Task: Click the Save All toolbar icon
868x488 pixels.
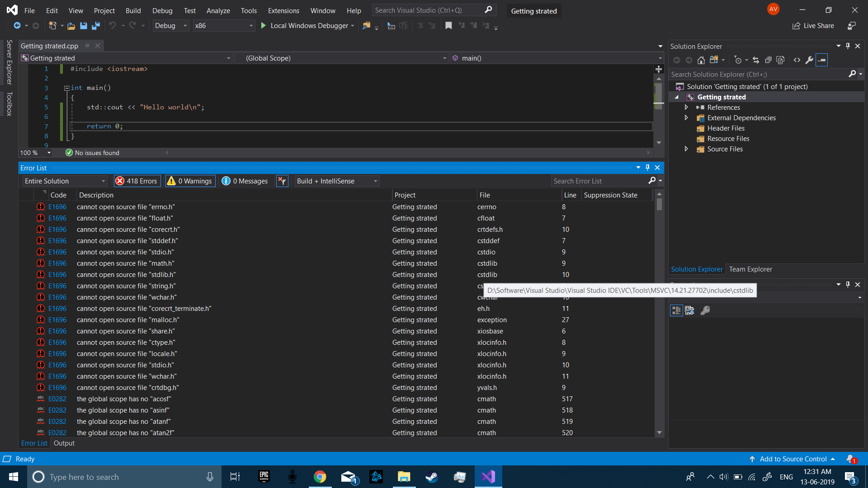Action: [95, 26]
